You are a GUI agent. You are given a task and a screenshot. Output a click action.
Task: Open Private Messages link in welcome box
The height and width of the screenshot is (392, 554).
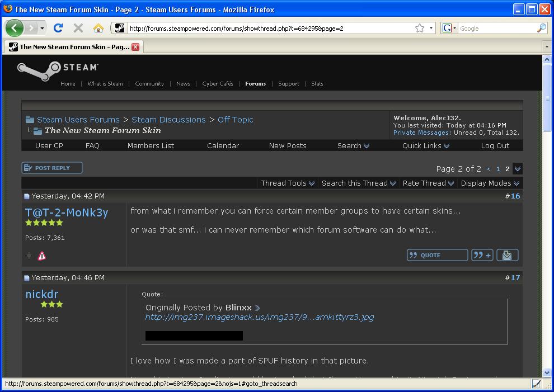(421, 133)
